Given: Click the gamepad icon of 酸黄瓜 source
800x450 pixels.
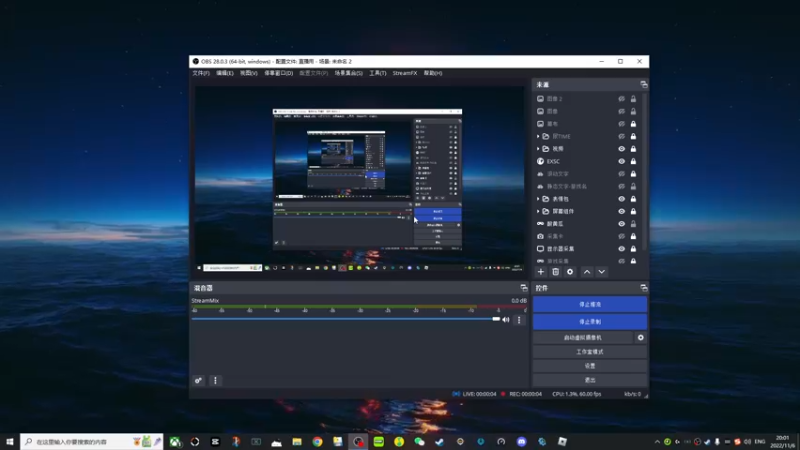Looking at the screenshot, I should click(540, 223).
